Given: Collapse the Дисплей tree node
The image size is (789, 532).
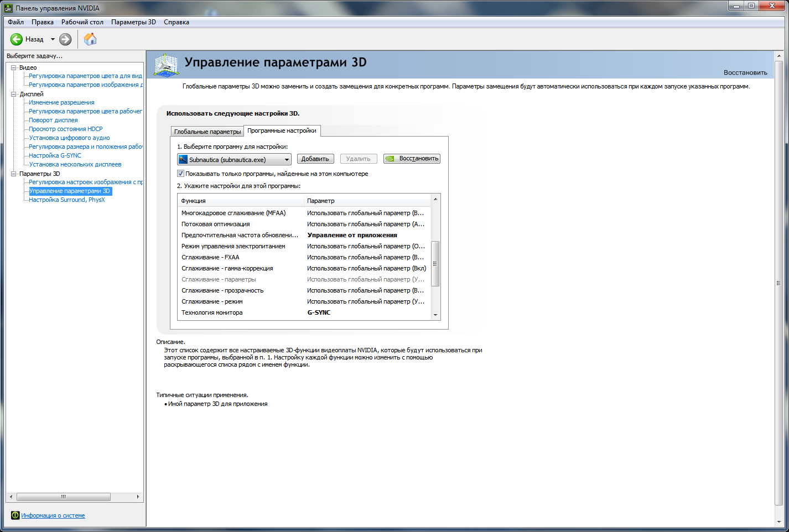Looking at the screenshot, I should coord(14,94).
